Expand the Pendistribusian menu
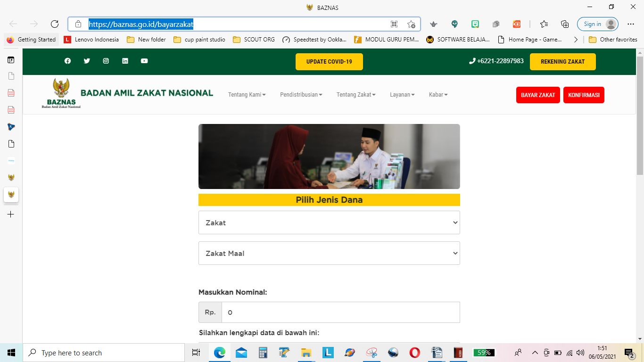Viewport: 644px width, 362px height. (x=301, y=95)
